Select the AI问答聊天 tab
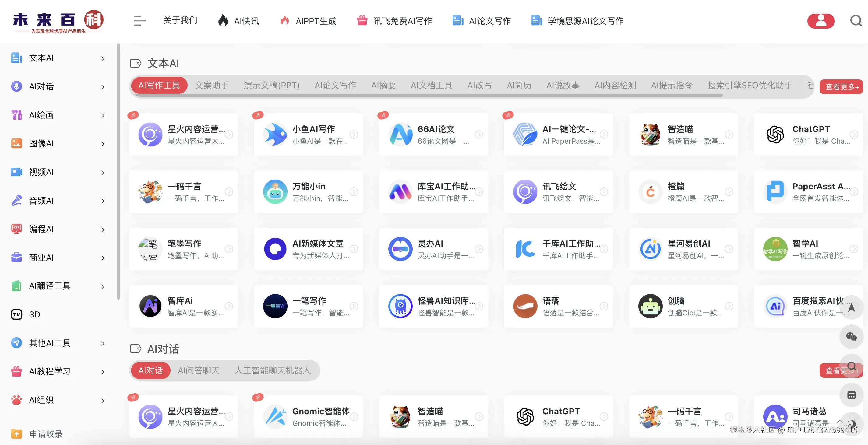This screenshot has width=868, height=445. pyautogui.click(x=199, y=370)
